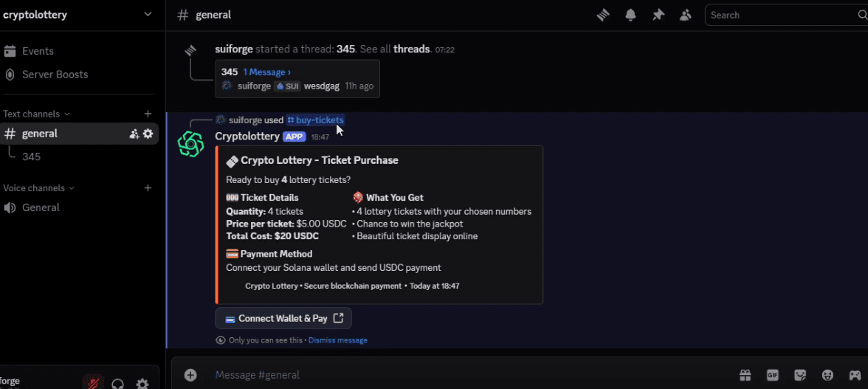The image size is (868, 389).
Task: Toggle microphone mute
Action: pos(93,383)
